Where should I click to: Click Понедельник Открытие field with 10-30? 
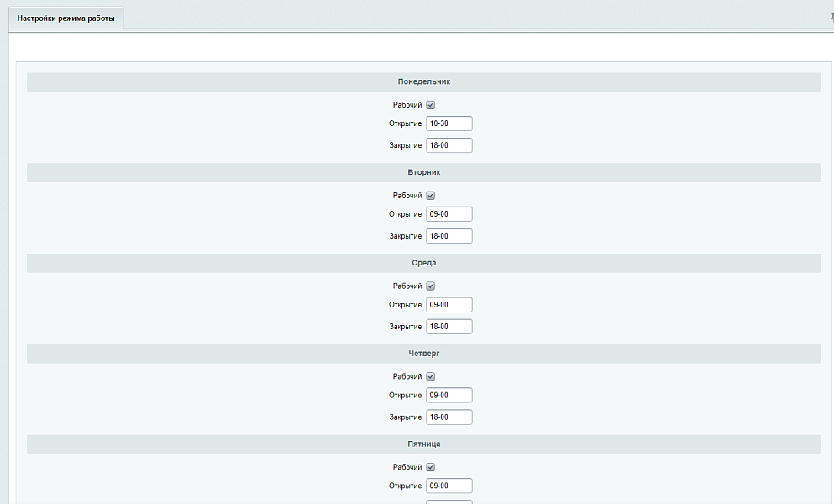[448, 123]
